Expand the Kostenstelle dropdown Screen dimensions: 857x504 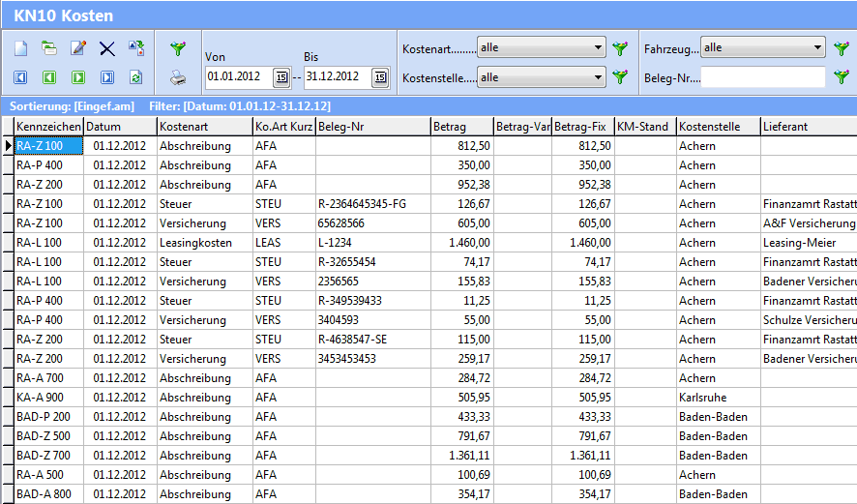coord(597,76)
